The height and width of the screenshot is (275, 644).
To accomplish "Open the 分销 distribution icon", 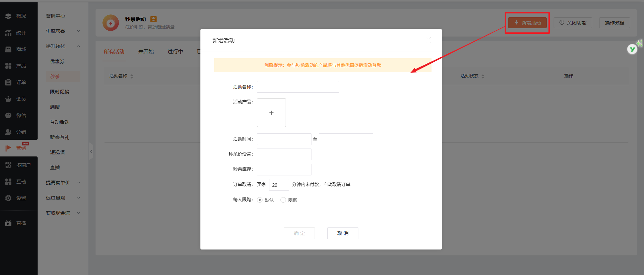I will [8, 132].
